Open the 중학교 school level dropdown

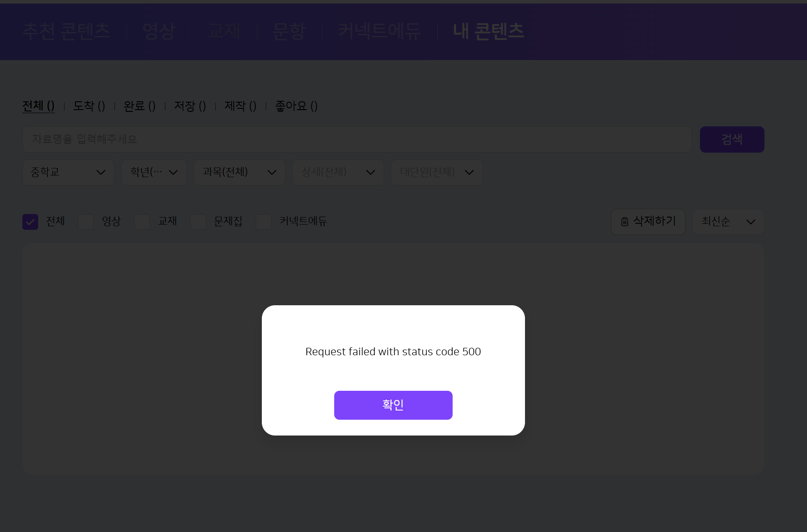pyautogui.click(x=68, y=172)
